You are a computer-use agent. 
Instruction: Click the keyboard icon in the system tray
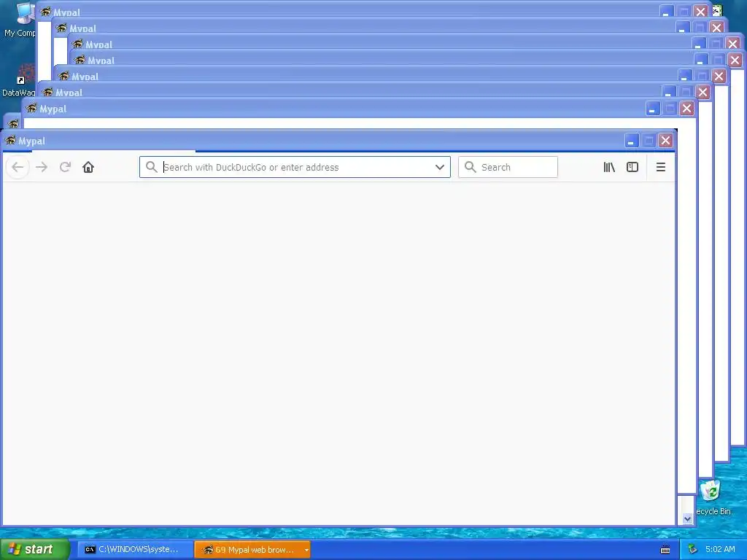click(x=665, y=550)
